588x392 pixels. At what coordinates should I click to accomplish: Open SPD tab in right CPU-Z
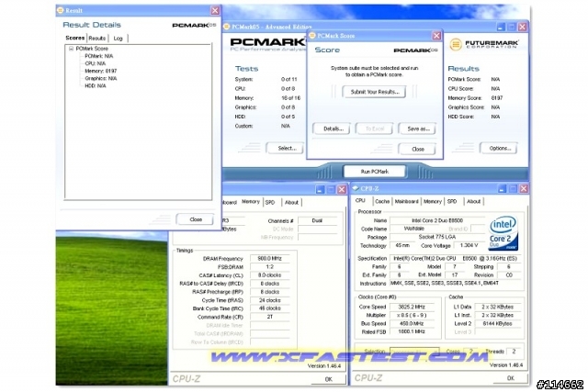tap(452, 201)
